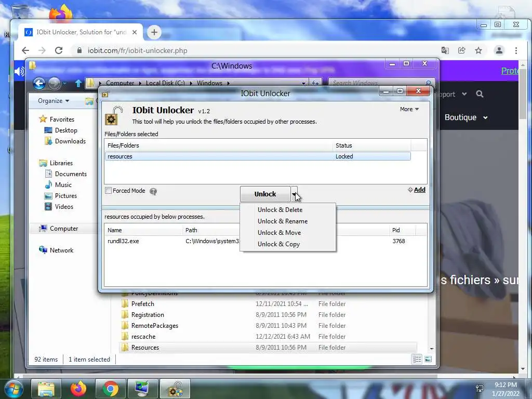Bookmark this page with star icon

pyautogui.click(x=478, y=50)
